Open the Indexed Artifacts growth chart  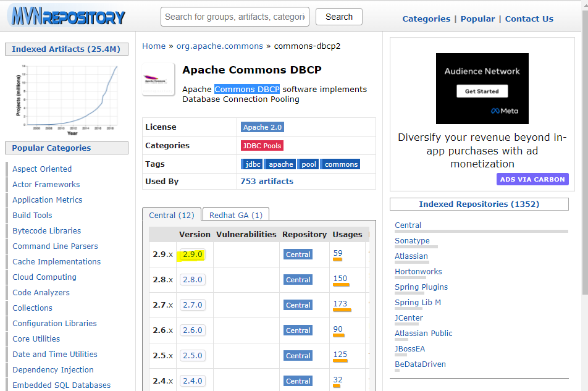(x=66, y=95)
